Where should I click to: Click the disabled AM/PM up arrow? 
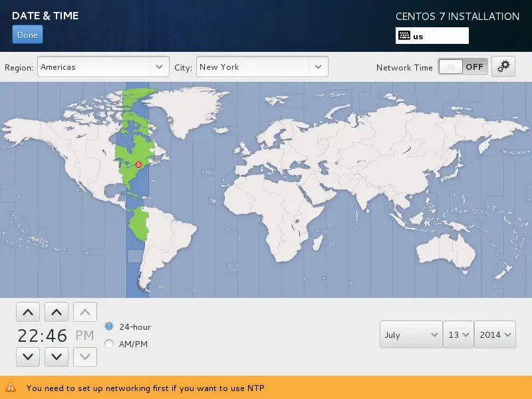[85, 312]
